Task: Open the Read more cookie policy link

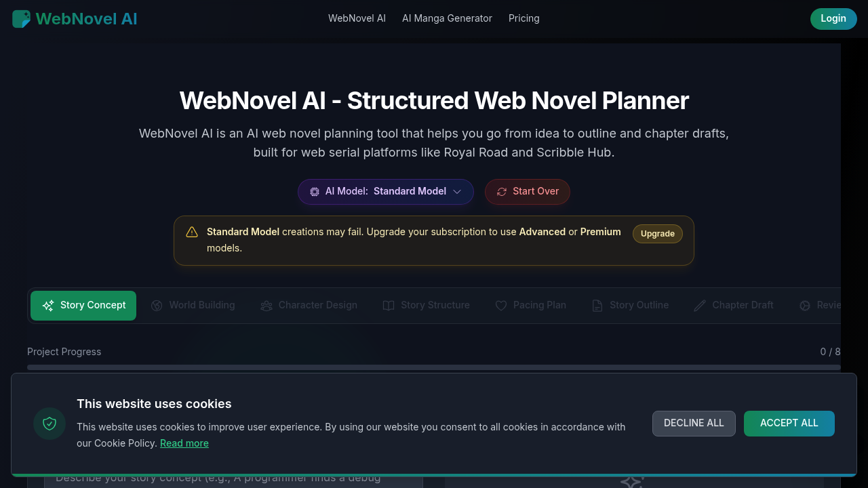Action: (184, 443)
